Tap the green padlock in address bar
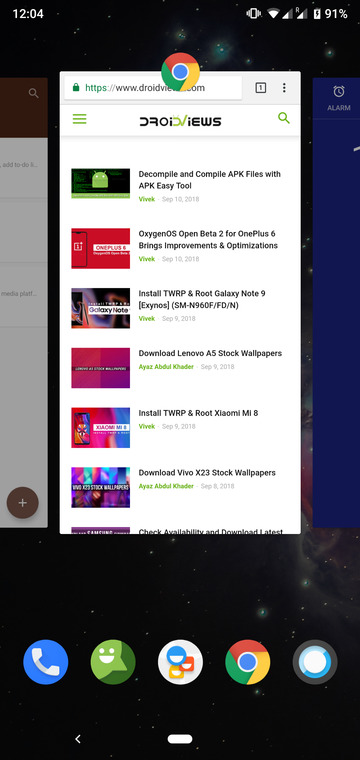 point(76,88)
